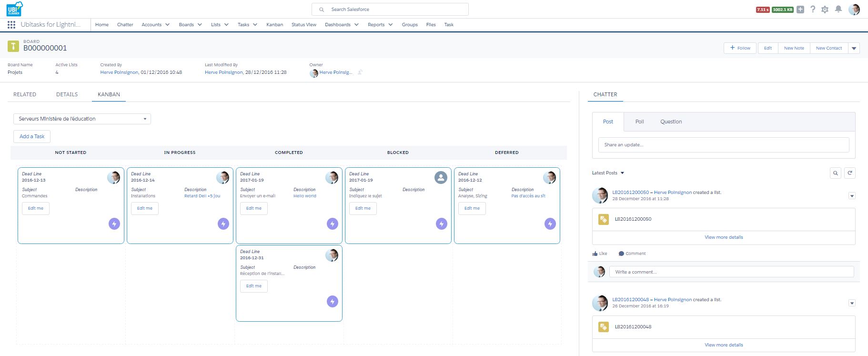Expand the Tasks nav dropdown arrow

[255, 25]
